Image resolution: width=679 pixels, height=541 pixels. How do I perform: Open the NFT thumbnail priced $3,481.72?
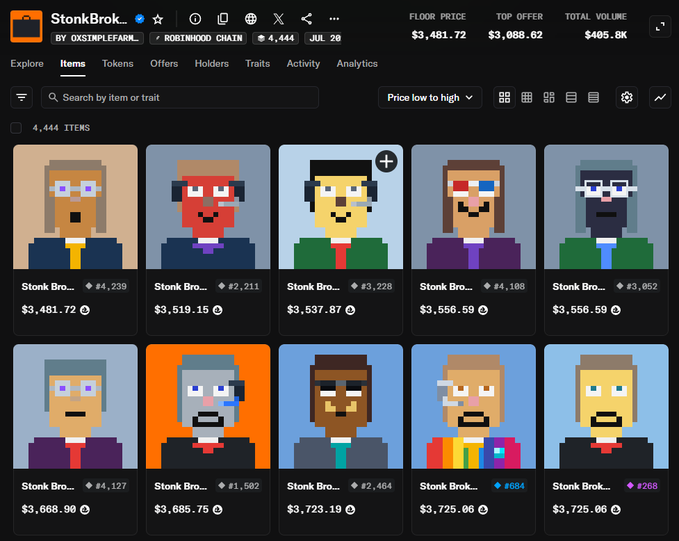tap(75, 207)
